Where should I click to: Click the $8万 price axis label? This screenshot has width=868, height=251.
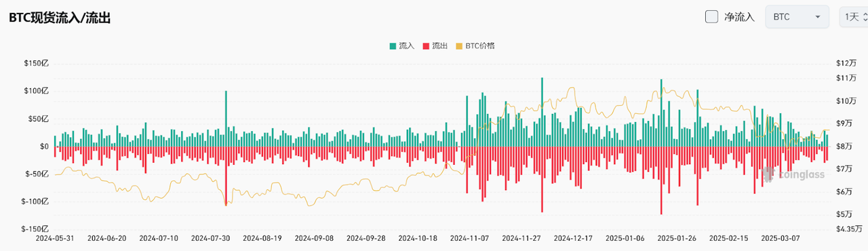pos(844,147)
